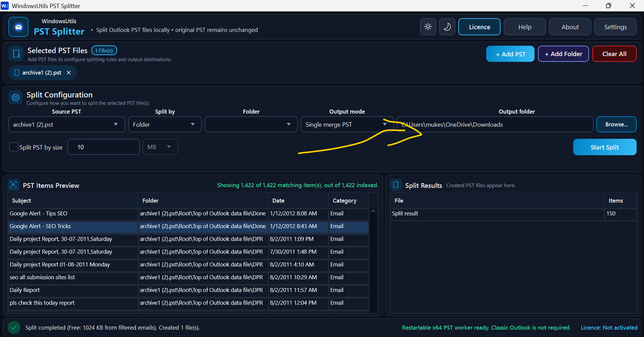Screen dimensions: 644x337
Task: Click the Split Results panel icon
Action: click(x=396, y=185)
